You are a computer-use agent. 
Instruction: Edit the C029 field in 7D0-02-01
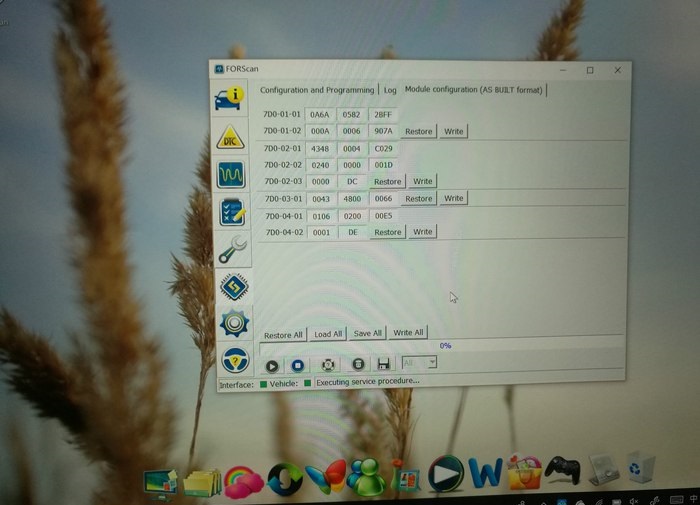pos(383,149)
